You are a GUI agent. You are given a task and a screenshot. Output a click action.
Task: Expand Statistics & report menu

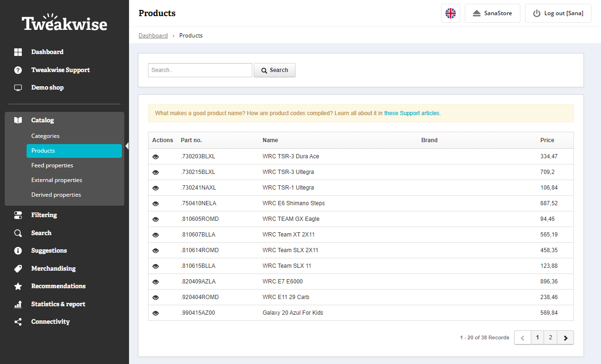click(58, 304)
